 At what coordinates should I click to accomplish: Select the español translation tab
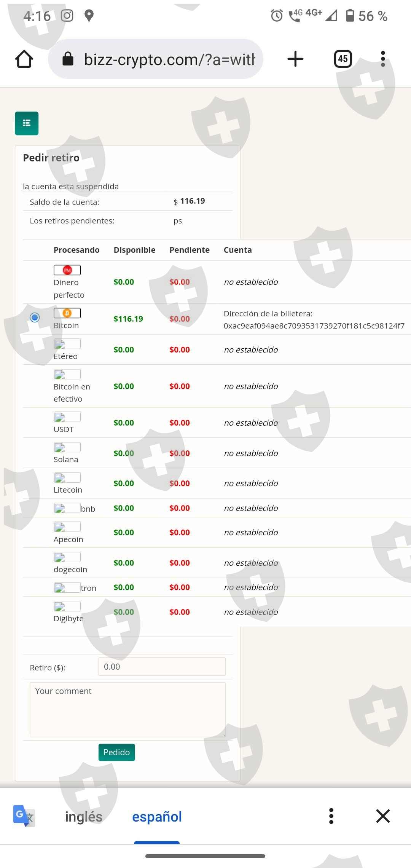157,817
